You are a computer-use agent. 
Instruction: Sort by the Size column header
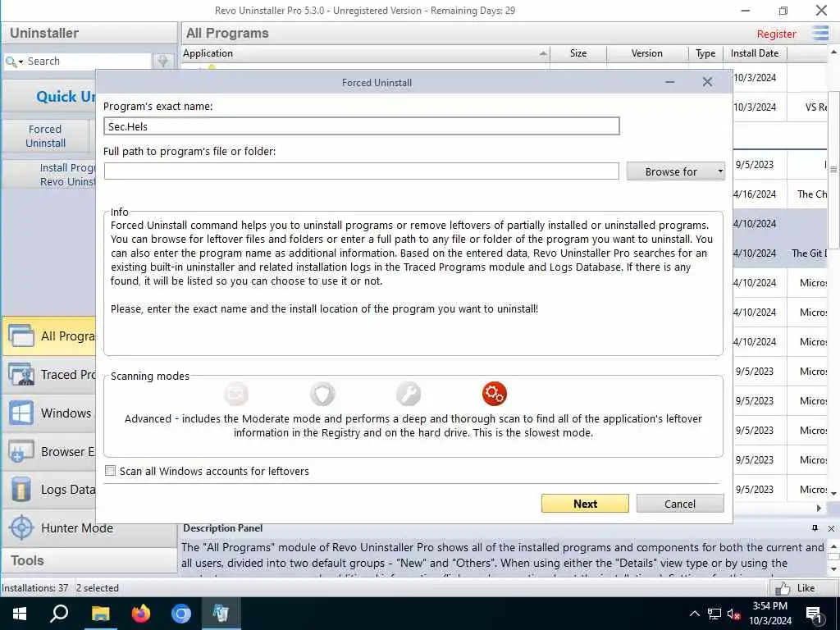[x=578, y=53]
